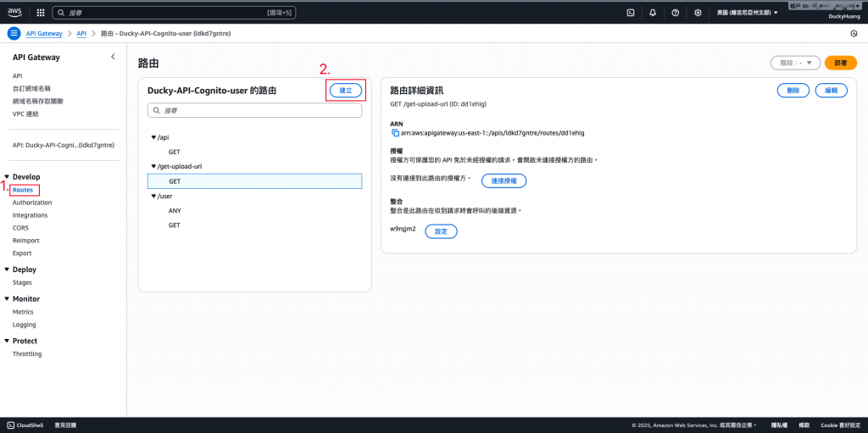868x433 pixels.
Task: Click the top AWS search bar
Action: (x=174, y=12)
